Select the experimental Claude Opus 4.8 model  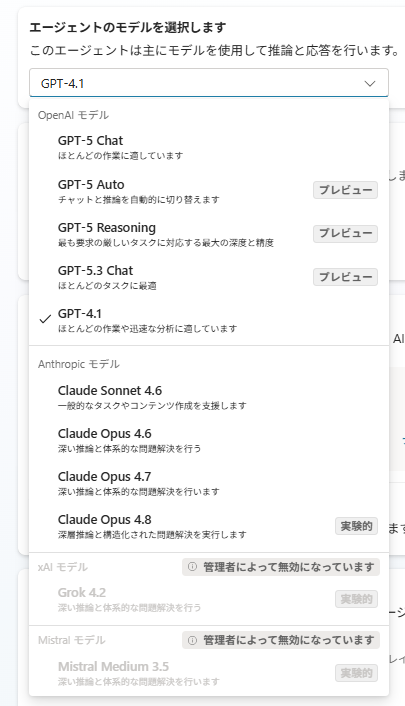[x=209, y=526]
